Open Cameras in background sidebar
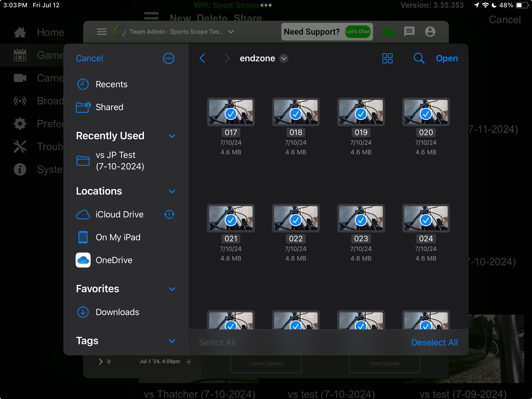This screenshot has height=399, width=532. point(38,78)
